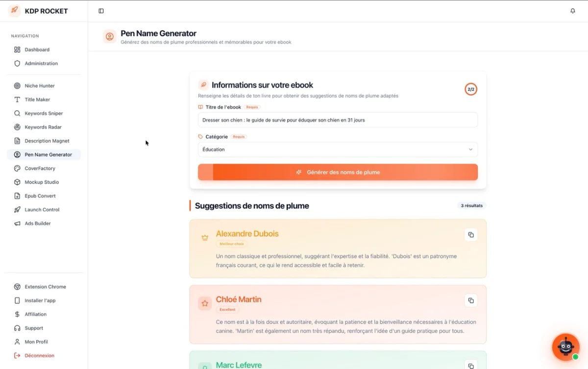Image resolution: width=588 pixels, height=369 pixels.
Task: Copy the Alexandre Dubois pen name
Action: coord(471,235)
